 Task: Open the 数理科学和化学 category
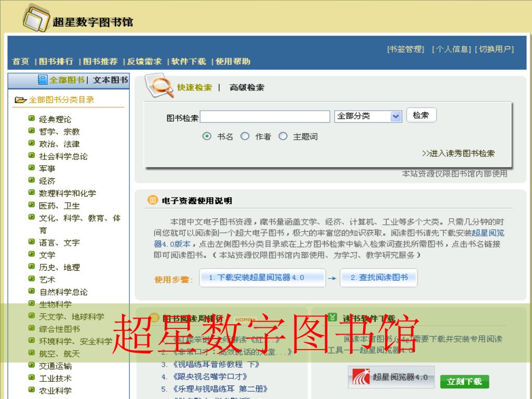68,193
